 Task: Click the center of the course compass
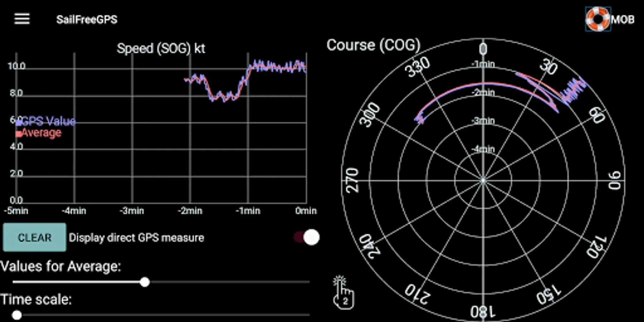[483, 181]
